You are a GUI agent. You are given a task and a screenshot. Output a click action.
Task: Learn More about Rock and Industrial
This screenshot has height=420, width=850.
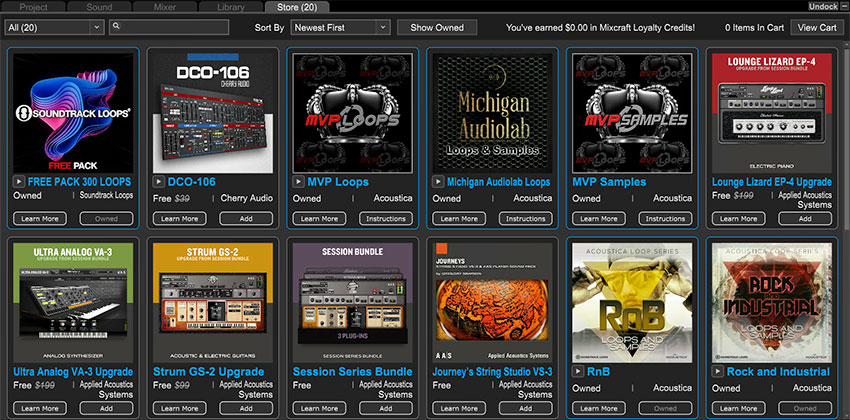(x=739, y=408)
